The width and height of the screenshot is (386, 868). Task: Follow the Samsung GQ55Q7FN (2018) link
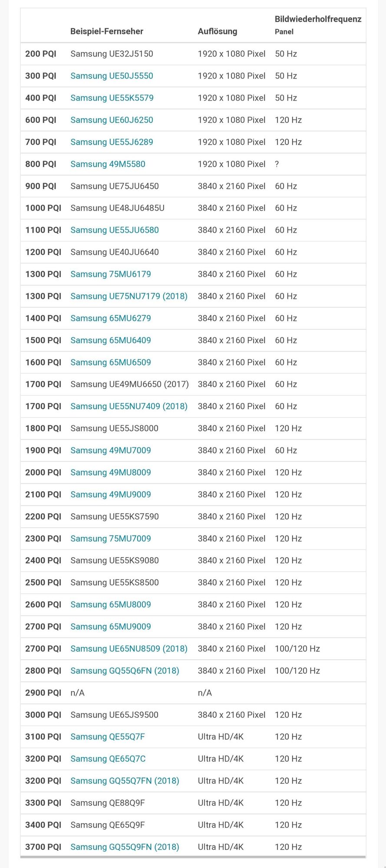125,781
